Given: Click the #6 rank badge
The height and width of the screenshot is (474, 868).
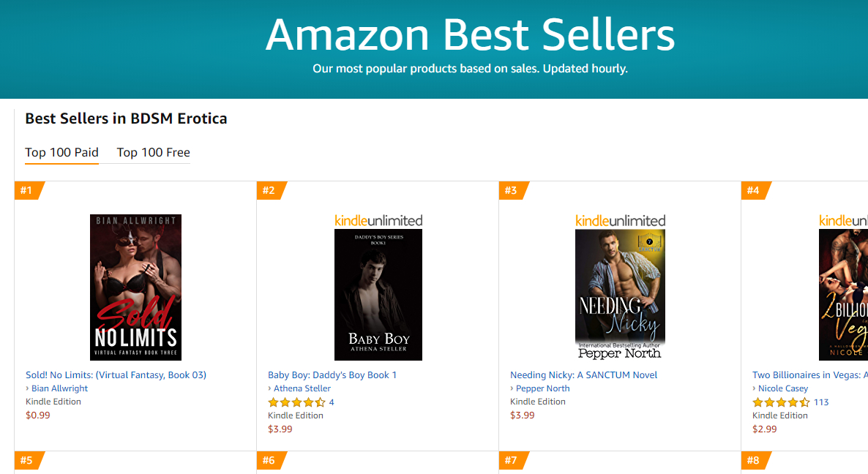Looking at the screenshot, I should pyautogui.click(x=269, y=461).
